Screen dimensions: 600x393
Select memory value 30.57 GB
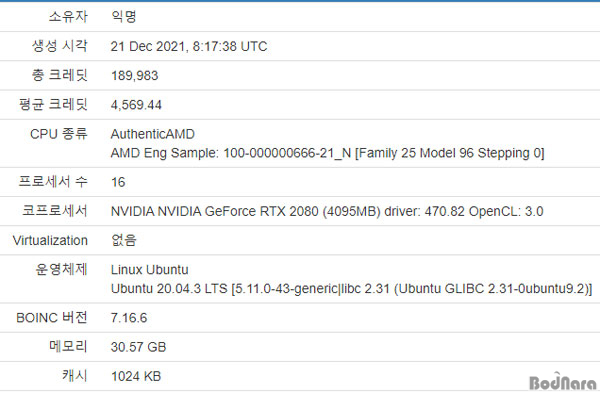[139, 347]
